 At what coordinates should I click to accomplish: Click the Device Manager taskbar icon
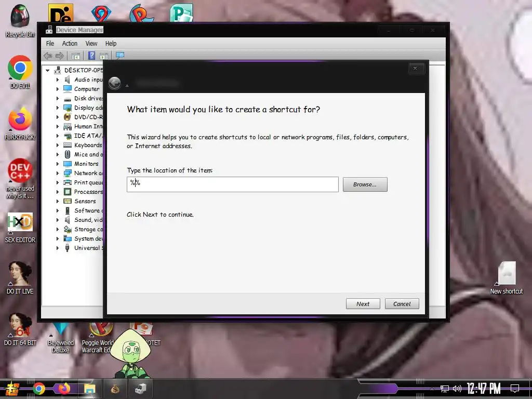140,389
